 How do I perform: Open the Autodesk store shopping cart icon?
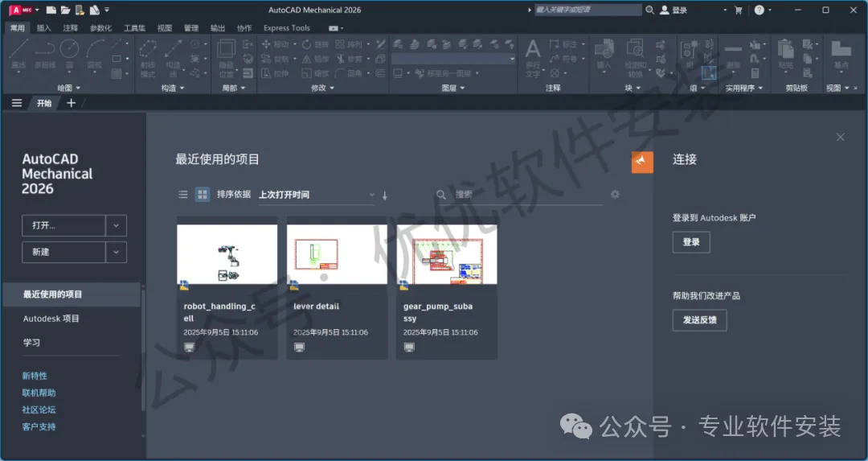(x=738, y=10)
